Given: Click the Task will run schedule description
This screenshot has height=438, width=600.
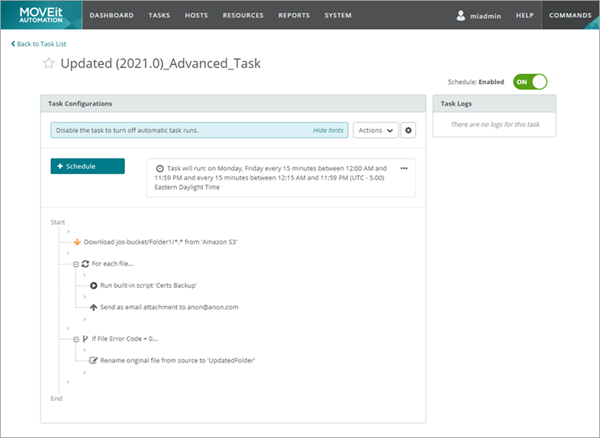Looking at the screenshot, I should pyautogui.click(x=271, y=178).
